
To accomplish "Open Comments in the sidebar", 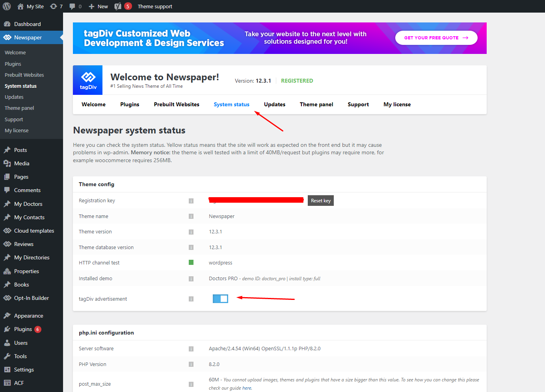I will pos(32,190).
